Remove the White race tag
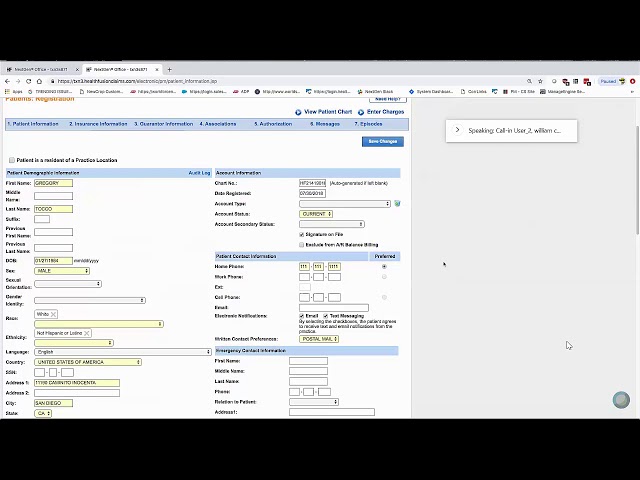640x480 pixels. pyautogui.click(x=53, y=314)
